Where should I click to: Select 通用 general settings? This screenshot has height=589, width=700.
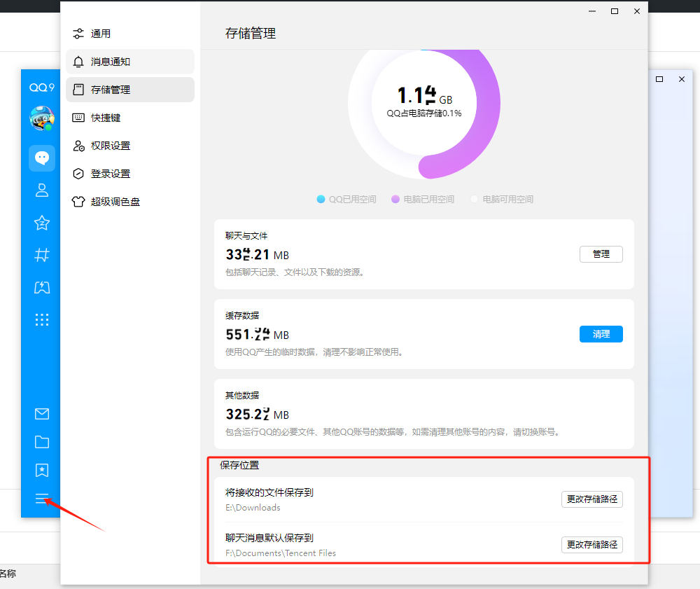[x=130, y=34]
